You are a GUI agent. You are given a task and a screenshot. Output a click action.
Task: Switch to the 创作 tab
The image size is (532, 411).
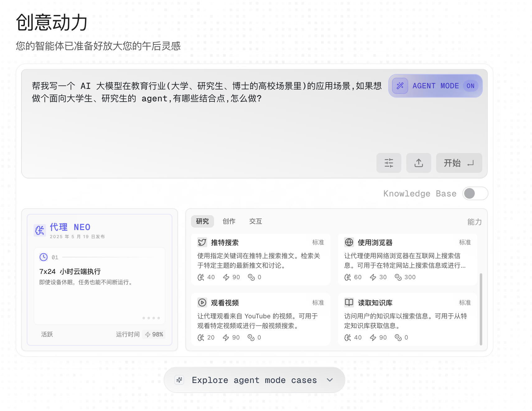click(229, 221)
